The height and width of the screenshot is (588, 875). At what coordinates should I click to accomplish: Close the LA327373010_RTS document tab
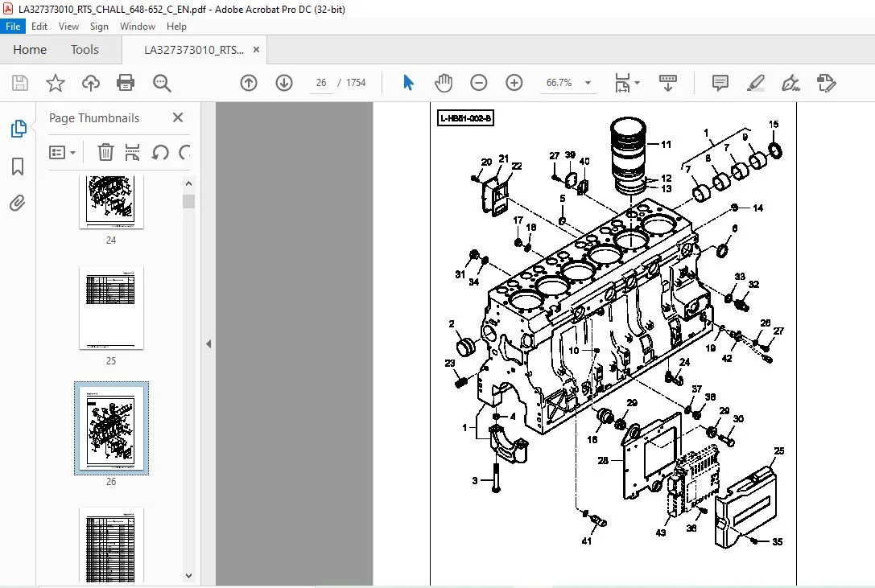point(257,50)
